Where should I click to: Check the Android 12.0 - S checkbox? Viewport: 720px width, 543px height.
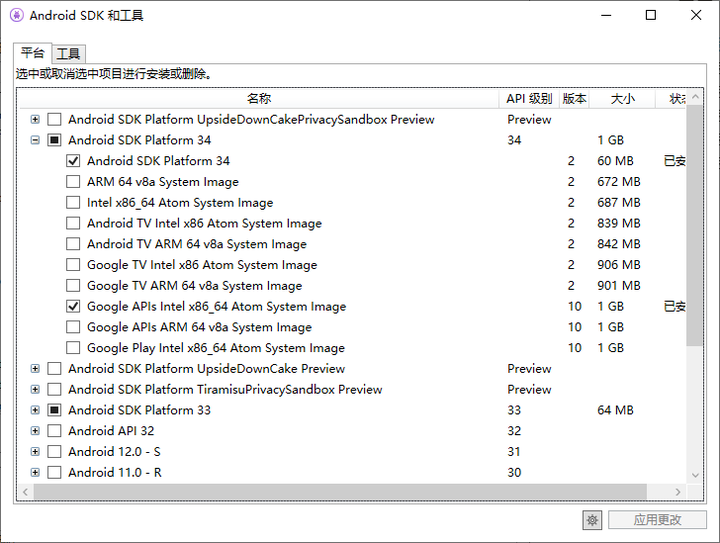(54, 452)
